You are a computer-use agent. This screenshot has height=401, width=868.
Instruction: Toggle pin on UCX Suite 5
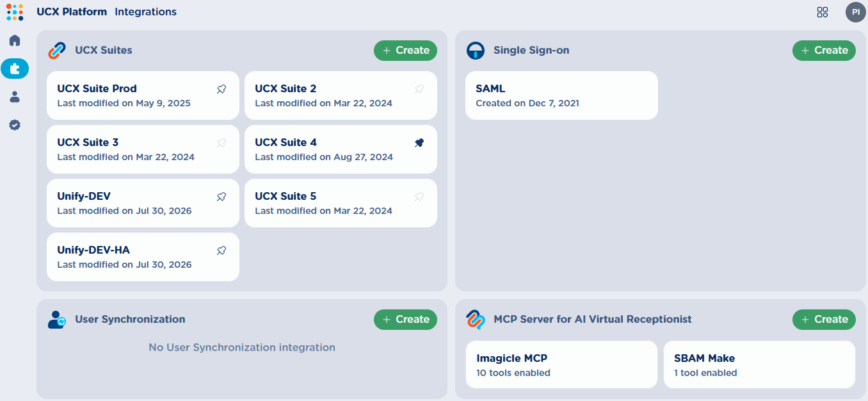(419, 197)
